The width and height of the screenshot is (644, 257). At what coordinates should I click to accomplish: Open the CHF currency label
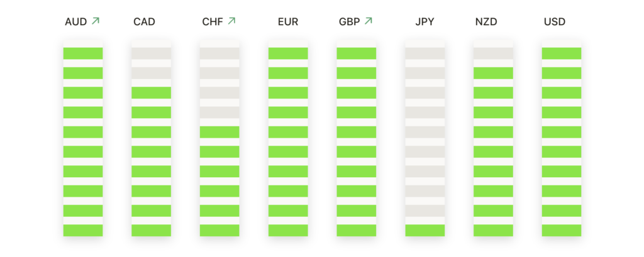(x=213, y=22)
